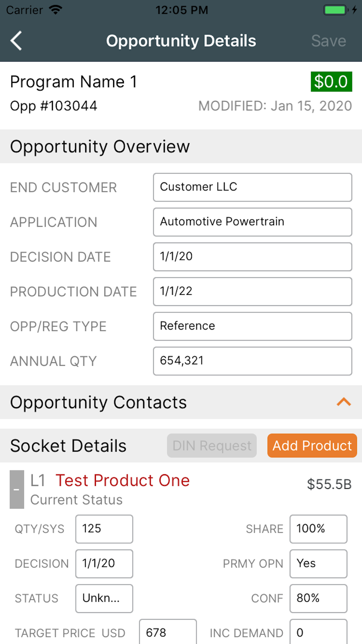Edit the QTY/SYS value 125
362x644 pixels.
(104, 529)
